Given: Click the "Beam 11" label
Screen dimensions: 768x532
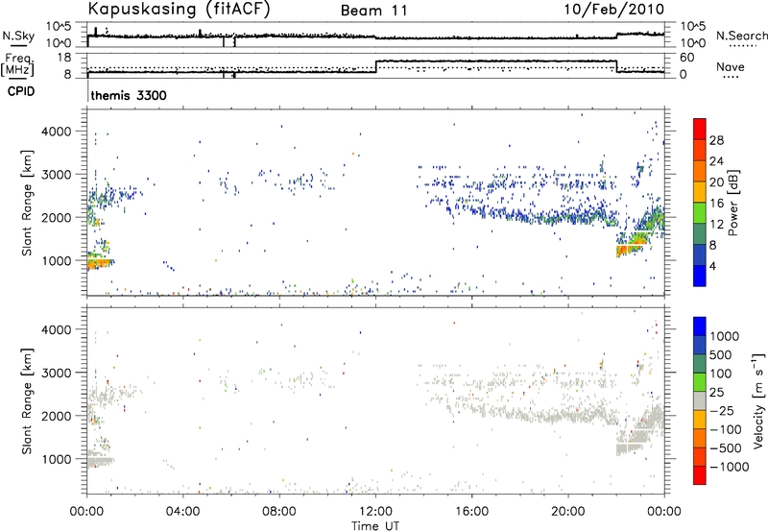Looking at the screenshot, I should pos(374,11).
